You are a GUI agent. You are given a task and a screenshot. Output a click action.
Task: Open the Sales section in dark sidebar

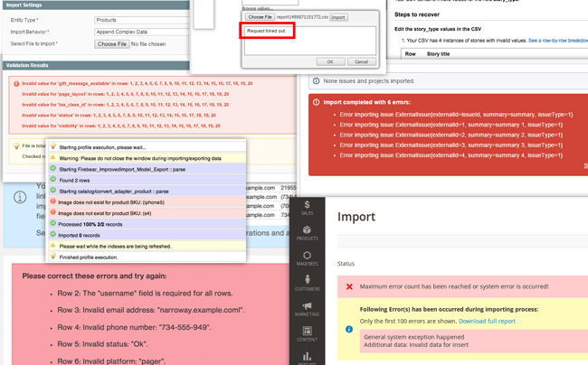coord(308,208)
